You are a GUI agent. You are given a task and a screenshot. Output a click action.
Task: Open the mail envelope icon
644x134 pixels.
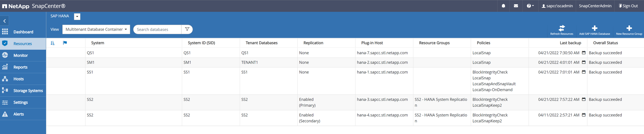(x=516, y=6)
